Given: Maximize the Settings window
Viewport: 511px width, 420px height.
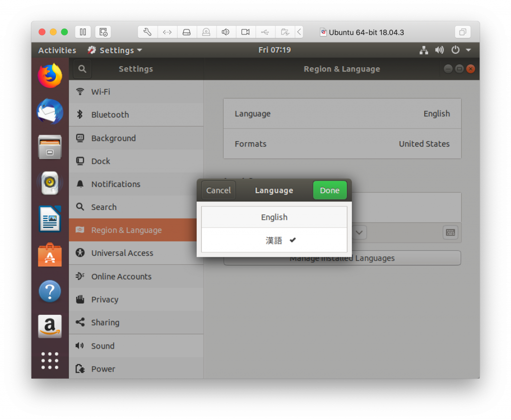Looking at the screenshot, I should [x=459, y=69].
